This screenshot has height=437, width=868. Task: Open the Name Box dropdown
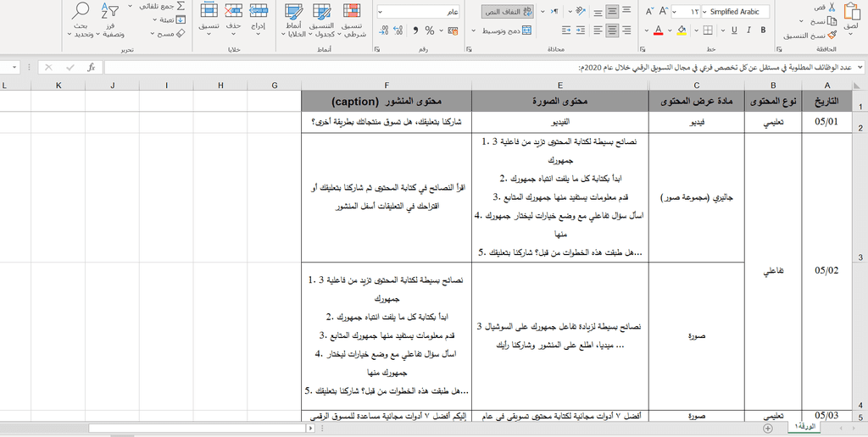(15, 68)
